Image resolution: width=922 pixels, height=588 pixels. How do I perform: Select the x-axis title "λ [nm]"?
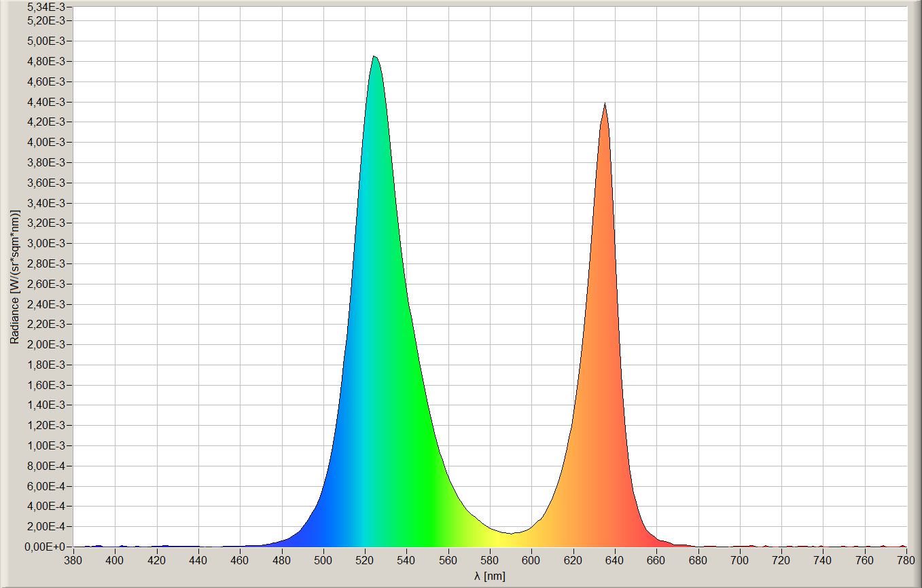[490, 576]
